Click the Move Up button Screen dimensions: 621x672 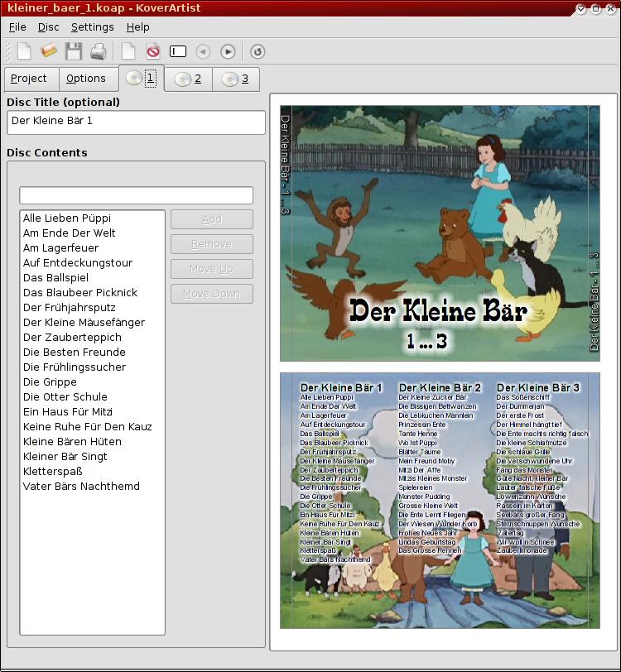pyautogui.click(x=212, y=269)
